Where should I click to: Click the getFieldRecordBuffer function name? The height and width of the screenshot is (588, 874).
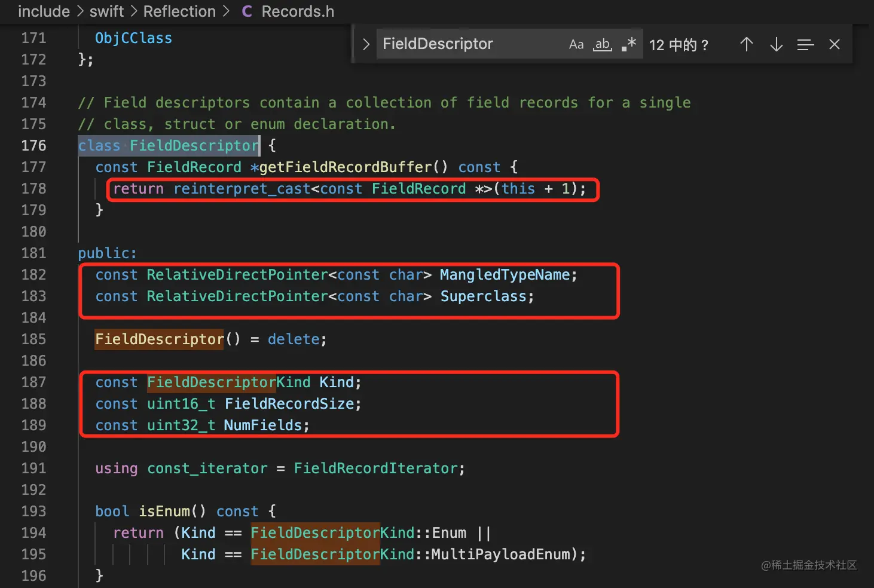click(345, 167)
